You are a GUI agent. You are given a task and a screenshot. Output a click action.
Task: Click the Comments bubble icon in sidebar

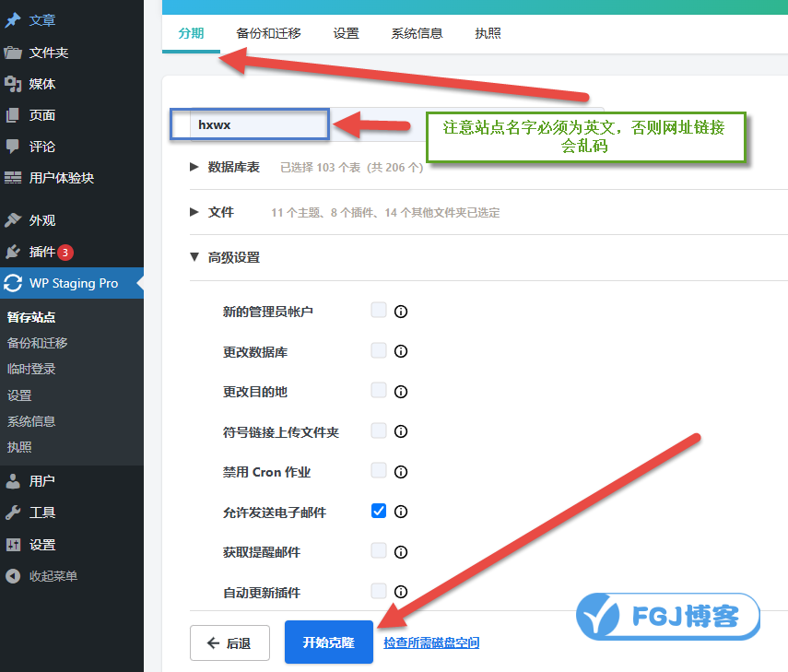coord(13,147)
